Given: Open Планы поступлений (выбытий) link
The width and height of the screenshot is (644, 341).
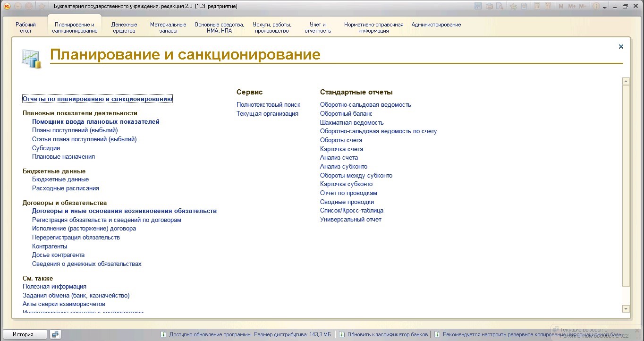Looking at the screenshot, I should pos(75,130).
